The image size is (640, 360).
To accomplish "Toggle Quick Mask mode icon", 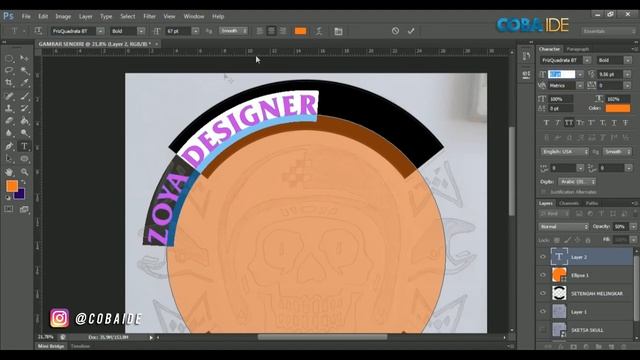I will (x=9, y=209).
